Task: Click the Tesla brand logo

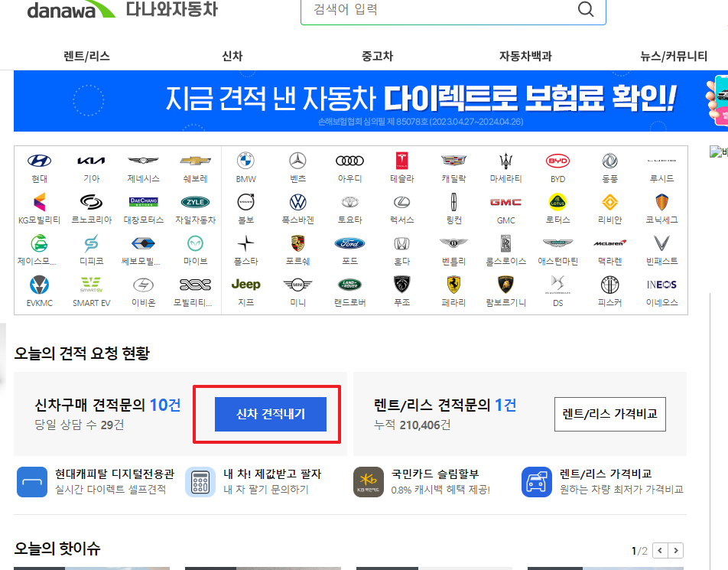Action: coord(401,161)
